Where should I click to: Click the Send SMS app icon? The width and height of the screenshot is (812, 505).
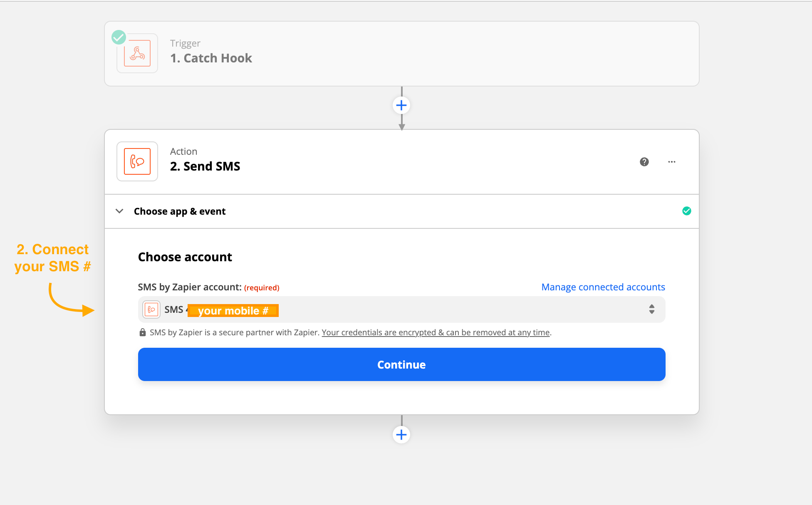point(137,161)
